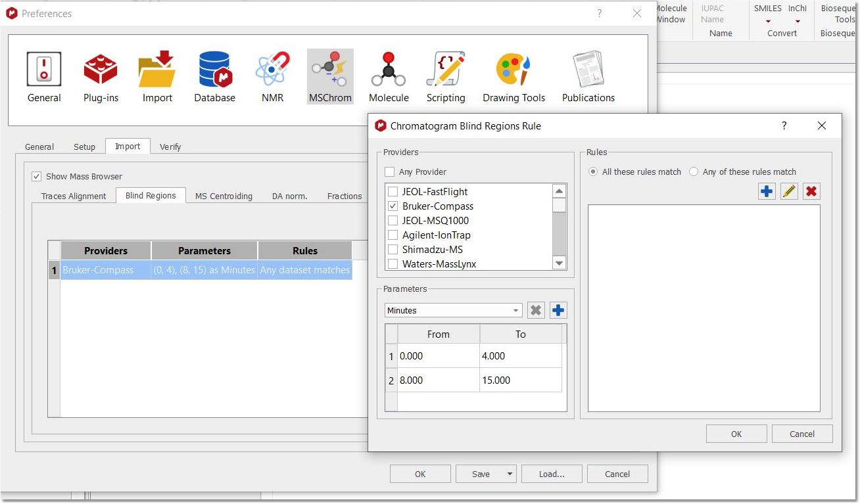Select Blind Regions tab
The height and width of the screenshot is (504, 860).
point(151,195)
